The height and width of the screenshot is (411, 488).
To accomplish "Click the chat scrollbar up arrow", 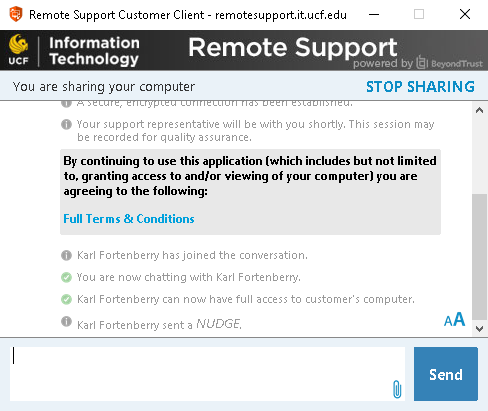I will 480,110.
